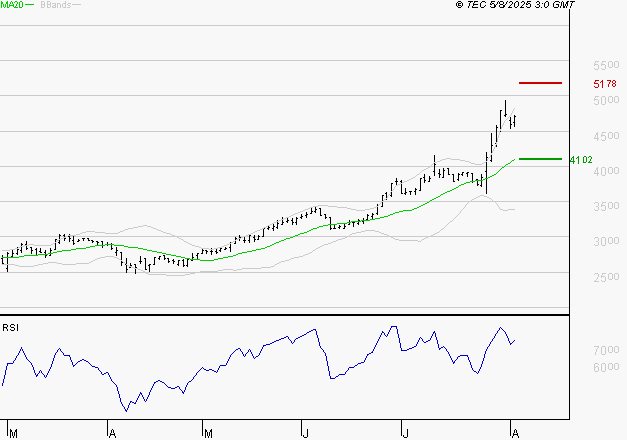Toggle the BBands legend entry

53,6
